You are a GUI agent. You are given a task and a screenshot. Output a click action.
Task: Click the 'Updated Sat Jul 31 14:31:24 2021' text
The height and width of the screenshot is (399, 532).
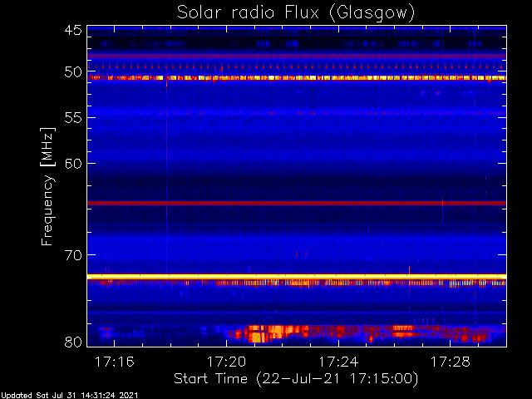[x=69, y=396]
